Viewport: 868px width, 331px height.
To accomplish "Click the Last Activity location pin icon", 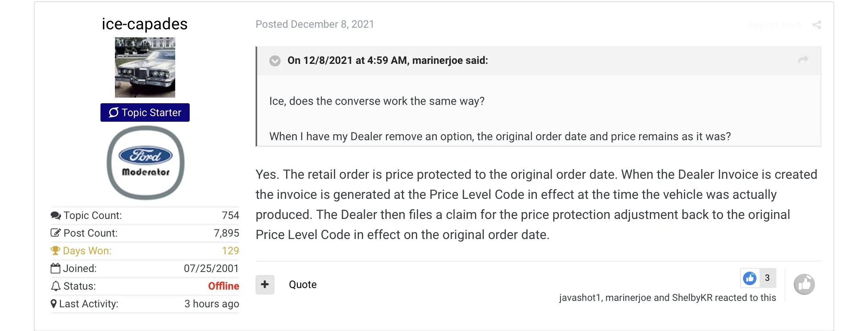I will coord(54,304).
